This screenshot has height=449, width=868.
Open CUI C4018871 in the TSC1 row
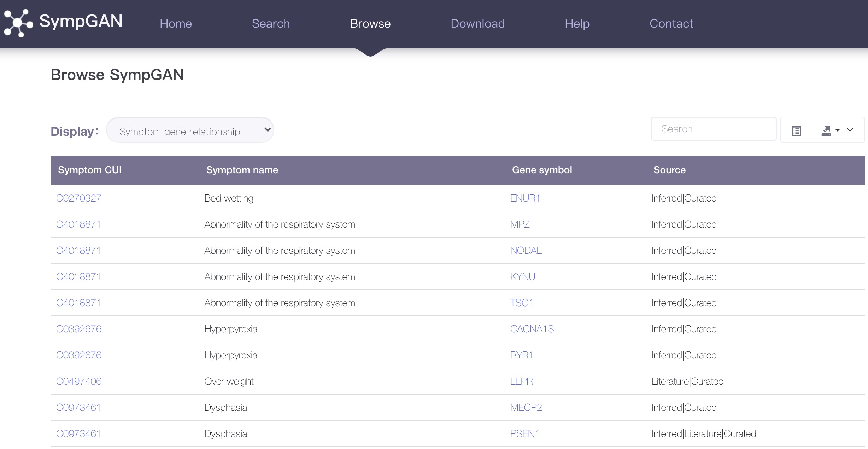(78, 303)
